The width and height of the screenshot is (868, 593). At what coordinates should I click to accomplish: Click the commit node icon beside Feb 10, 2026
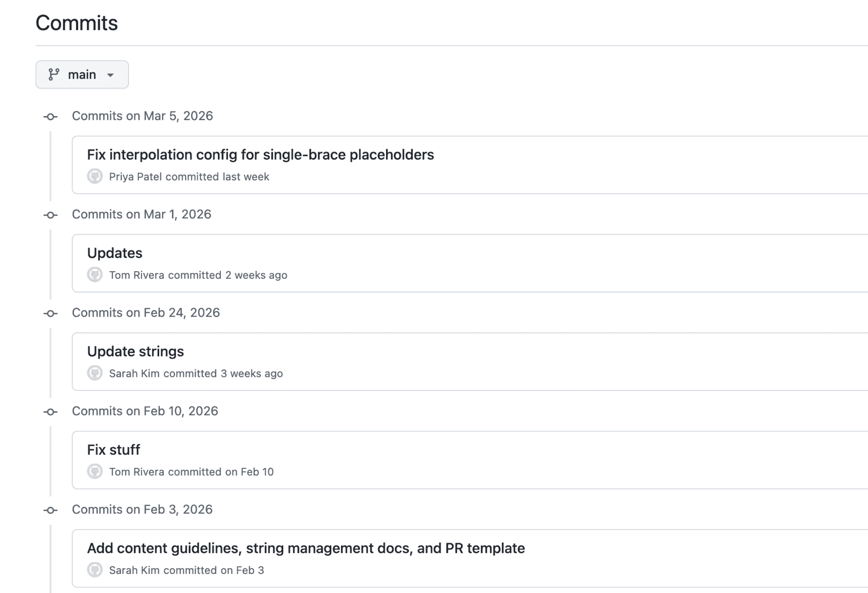click(x=50, y=411)
